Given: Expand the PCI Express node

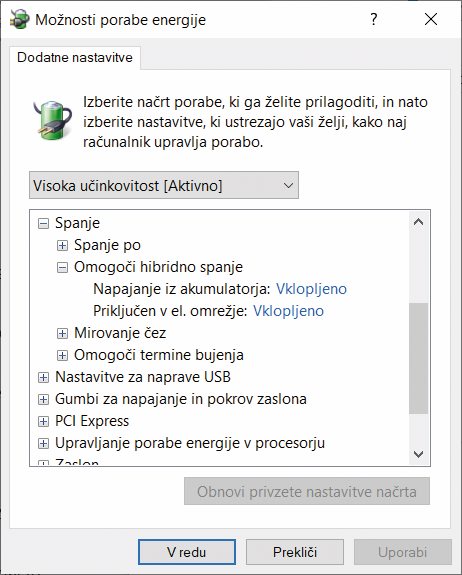Looking at the screenshot, I should click(43, 421).
